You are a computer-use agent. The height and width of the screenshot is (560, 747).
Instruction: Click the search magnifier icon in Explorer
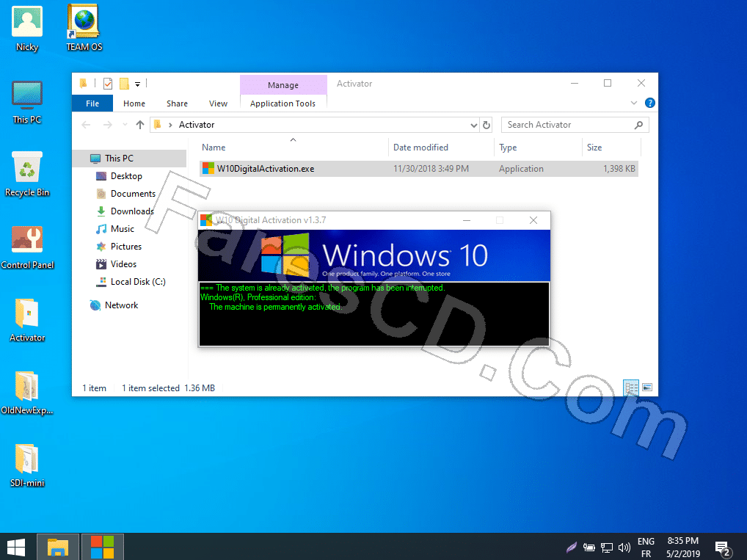tap(639, 125)
